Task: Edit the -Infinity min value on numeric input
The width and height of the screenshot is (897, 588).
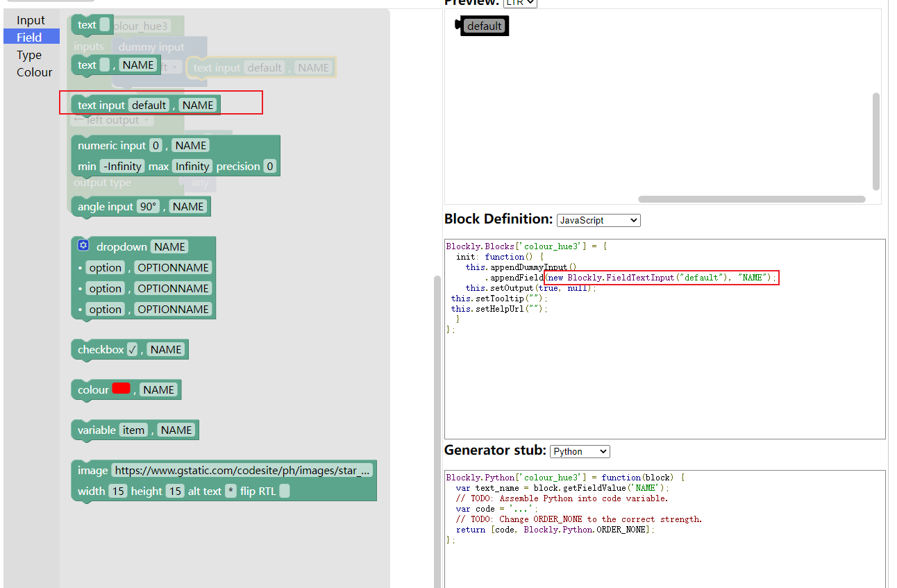Action: (121, 166)
